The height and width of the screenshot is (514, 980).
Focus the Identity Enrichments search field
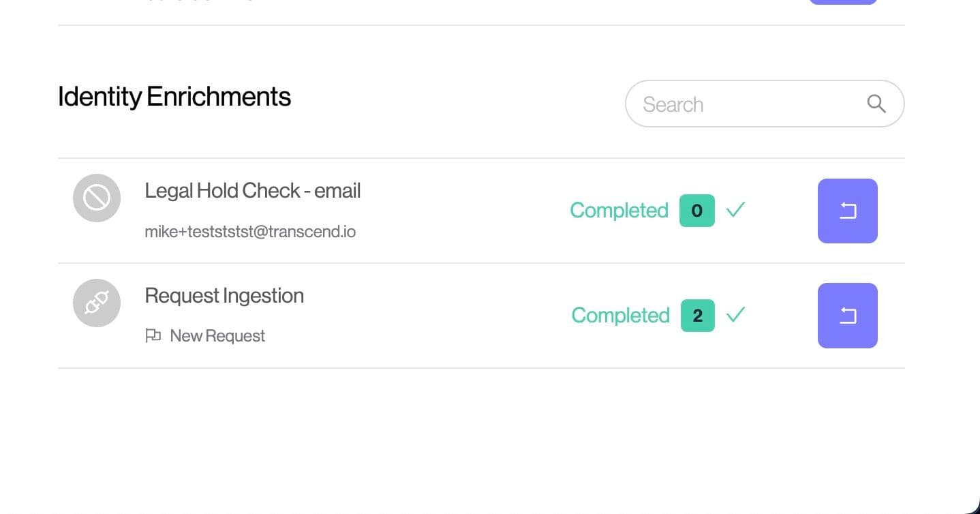743,104
